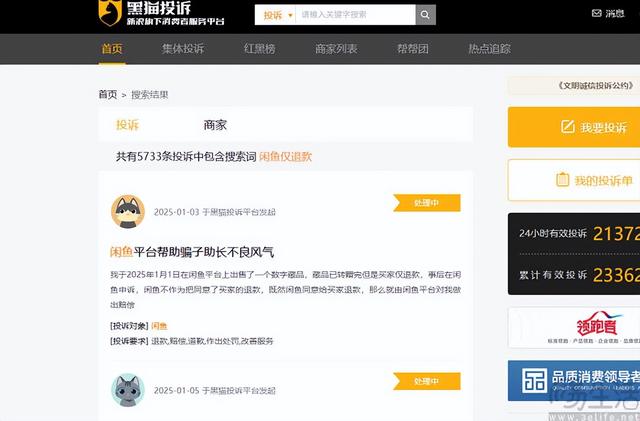Click the 首页 breadcrumb link

pyautogui.click(x=107, y=94)
